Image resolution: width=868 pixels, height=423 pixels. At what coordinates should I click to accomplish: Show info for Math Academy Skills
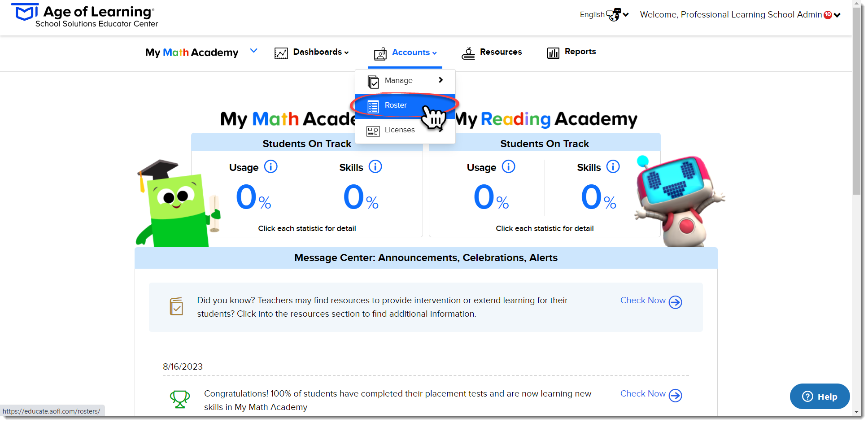[375, 166]
